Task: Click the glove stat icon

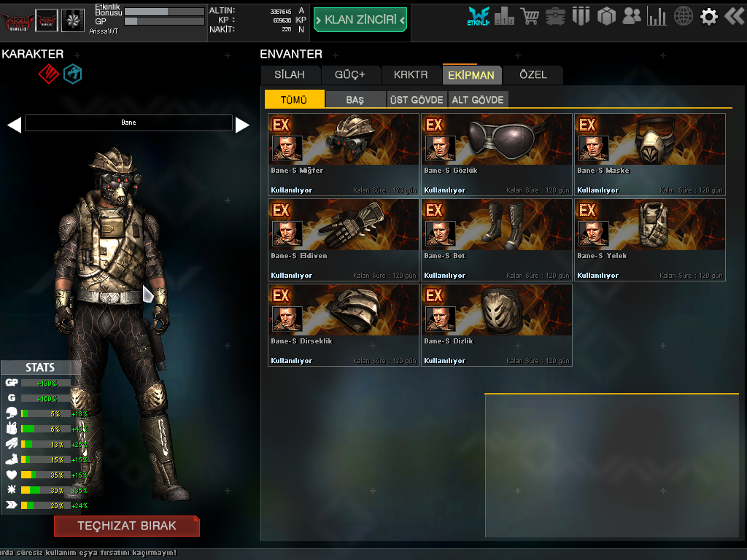Action: 12,444
